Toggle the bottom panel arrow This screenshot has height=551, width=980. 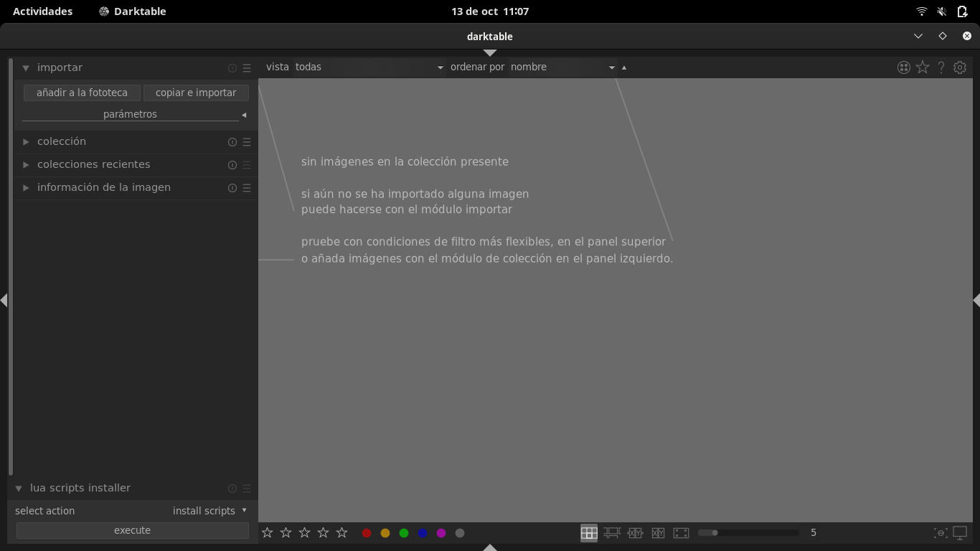(x=490, y=547)
